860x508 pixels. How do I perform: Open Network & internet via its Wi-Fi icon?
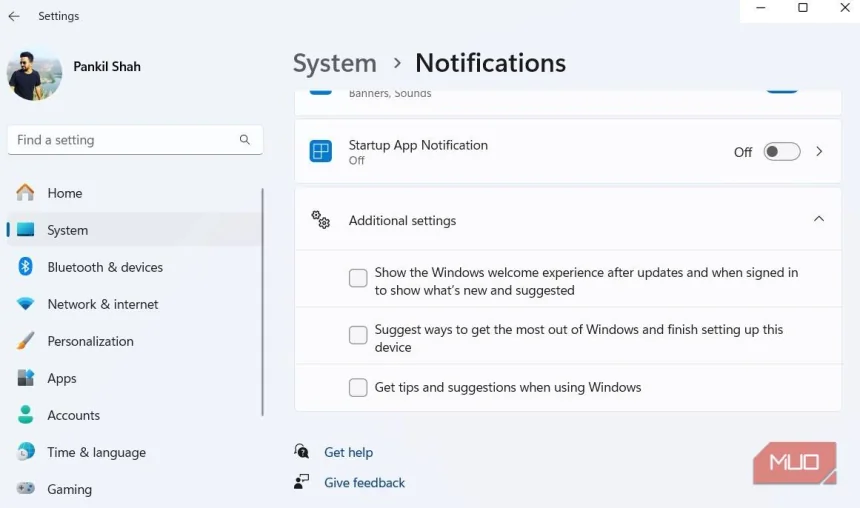pos(26,304)
